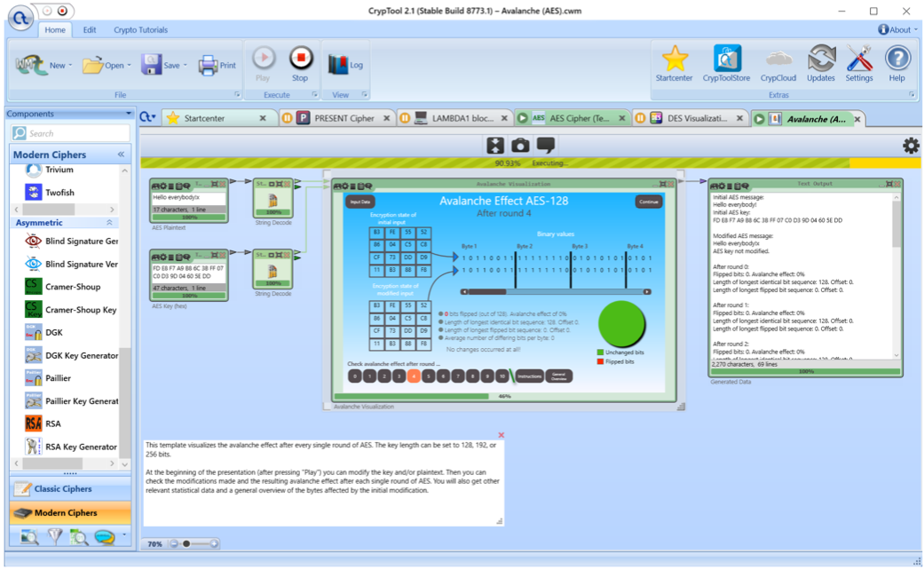Open the Log view
Viewport: 924px width, 570px height.
(x=344, y=65)
